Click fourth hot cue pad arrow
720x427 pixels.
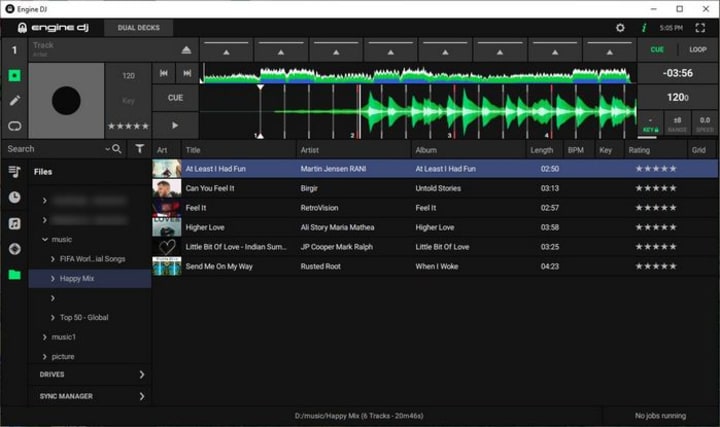390,50
